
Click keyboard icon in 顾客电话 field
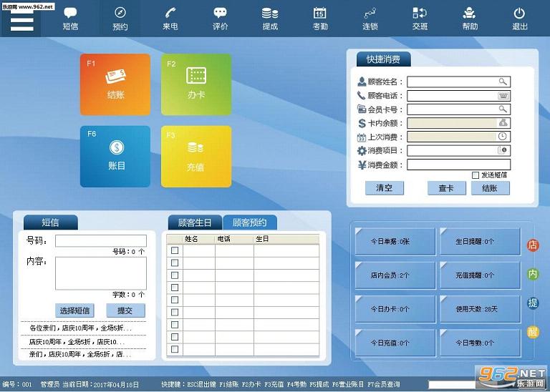[x=503, y=96]
